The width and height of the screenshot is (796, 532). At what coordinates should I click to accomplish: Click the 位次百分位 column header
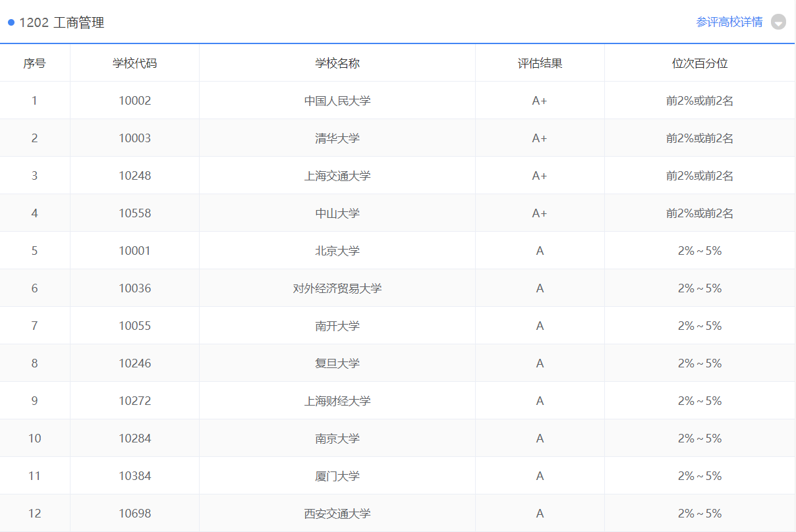pos(700,63)
